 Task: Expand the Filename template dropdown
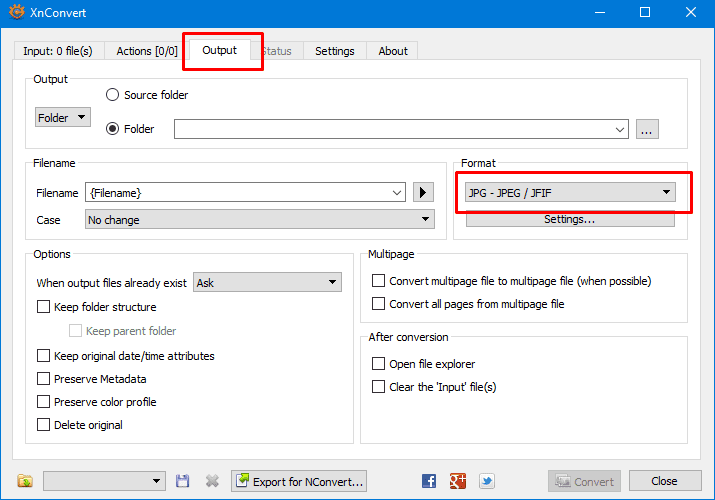(397, 193)
